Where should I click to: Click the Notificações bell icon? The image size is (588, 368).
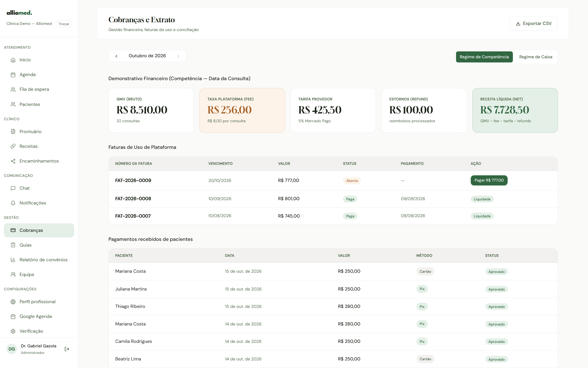coord(13,203)
